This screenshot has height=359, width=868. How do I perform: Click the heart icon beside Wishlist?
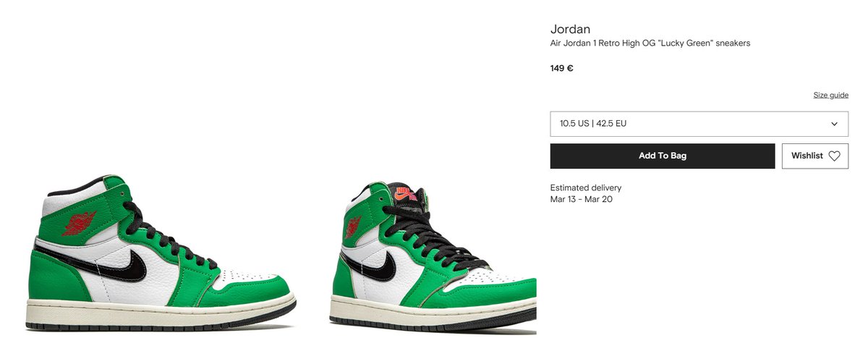coord(834,156)
